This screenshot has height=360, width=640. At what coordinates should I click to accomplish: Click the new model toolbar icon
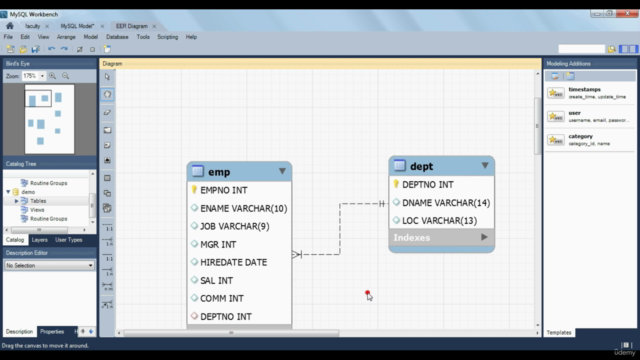pos(10,49)
